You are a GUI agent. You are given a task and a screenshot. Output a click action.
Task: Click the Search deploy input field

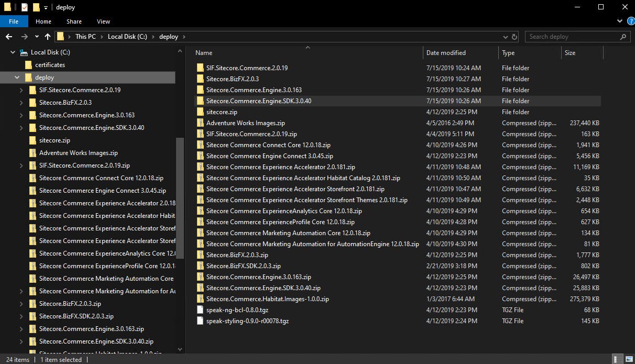click(571, 37)
